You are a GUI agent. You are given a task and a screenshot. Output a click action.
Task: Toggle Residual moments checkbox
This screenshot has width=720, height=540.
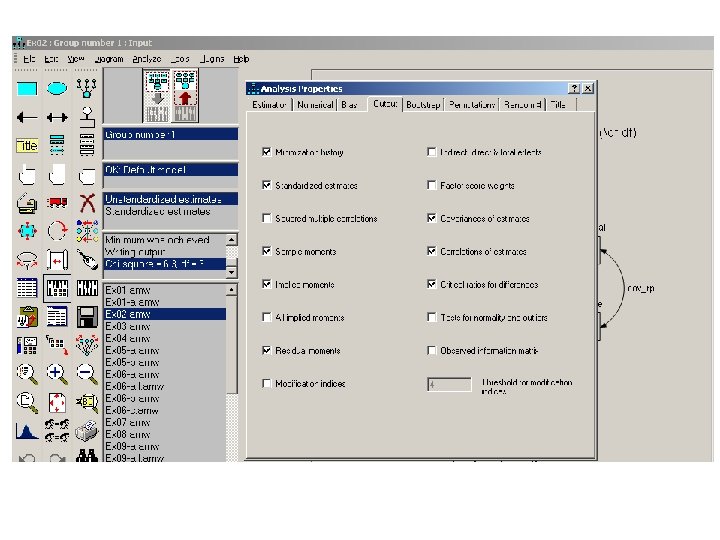[x=266, y=350]
